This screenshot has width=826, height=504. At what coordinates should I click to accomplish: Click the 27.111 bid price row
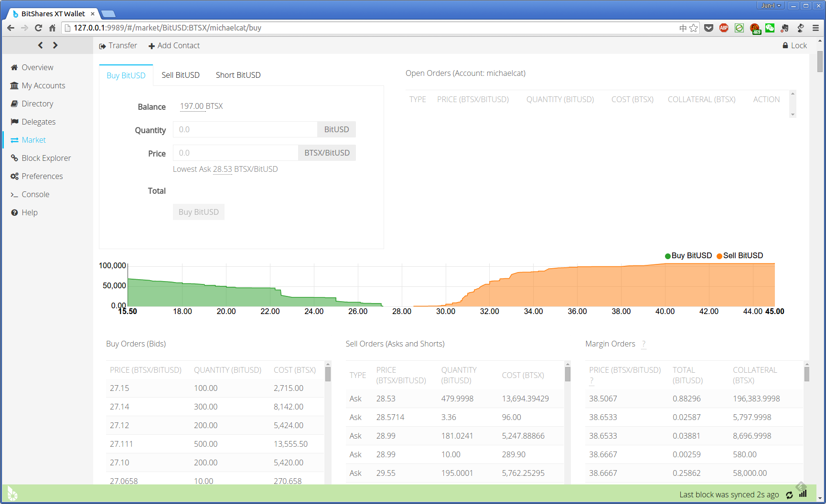click(215, 444)
